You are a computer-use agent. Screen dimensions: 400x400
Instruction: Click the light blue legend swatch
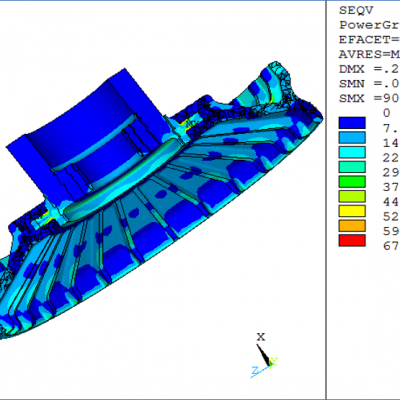point(352,137)
